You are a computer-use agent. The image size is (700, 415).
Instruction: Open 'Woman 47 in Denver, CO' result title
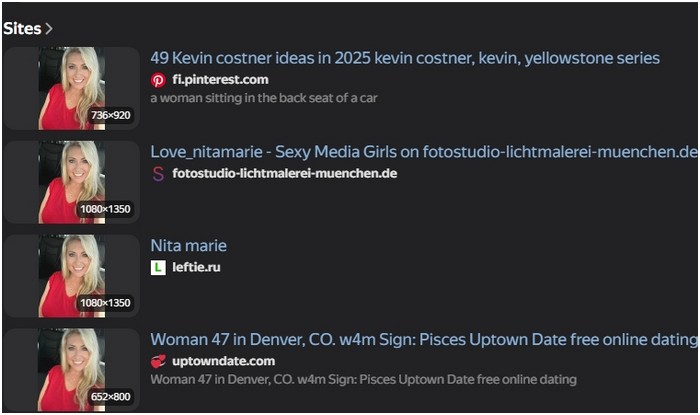pyautogui.click(x=424, y=340)
